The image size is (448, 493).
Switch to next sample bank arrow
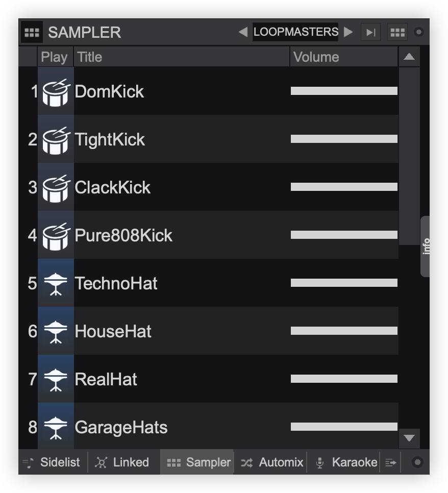pyautogui.click(x=349, y=32)
